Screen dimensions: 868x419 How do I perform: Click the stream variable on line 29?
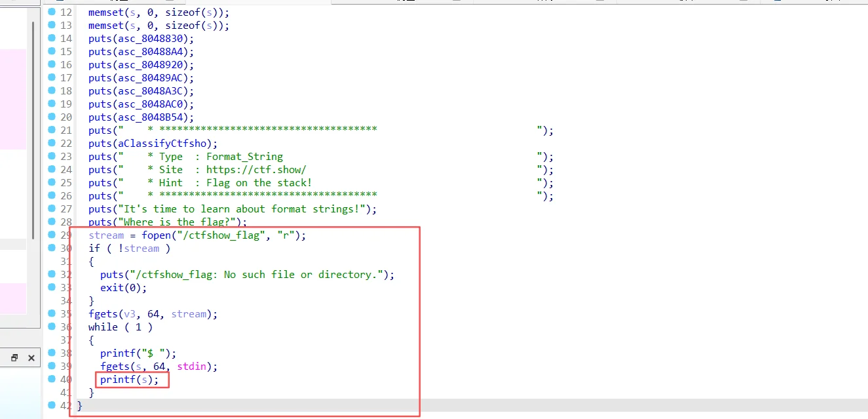click(105, 235)
